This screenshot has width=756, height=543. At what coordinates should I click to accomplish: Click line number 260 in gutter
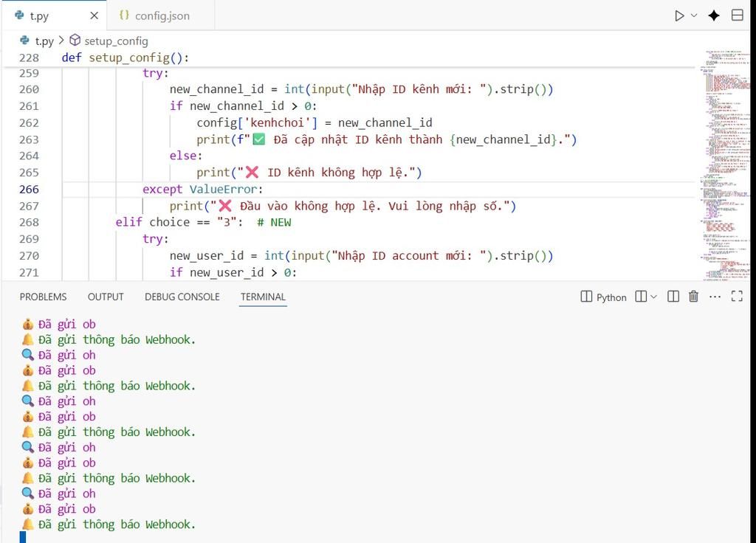pos(29,89)
